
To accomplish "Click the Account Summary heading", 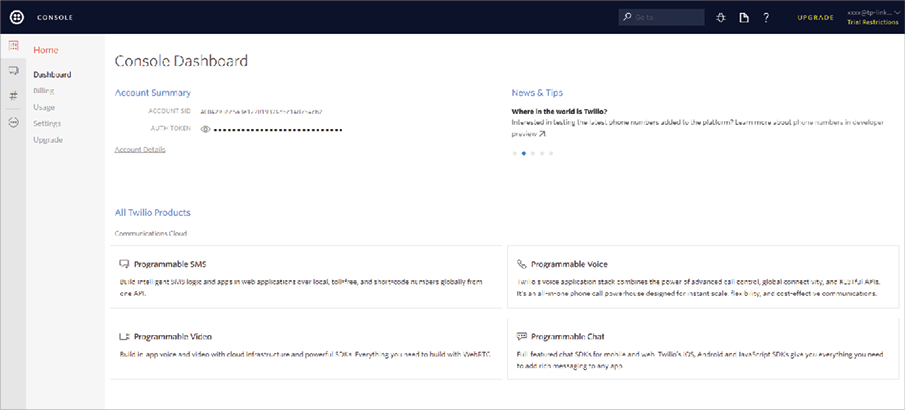I will click(x=153, y=92).
